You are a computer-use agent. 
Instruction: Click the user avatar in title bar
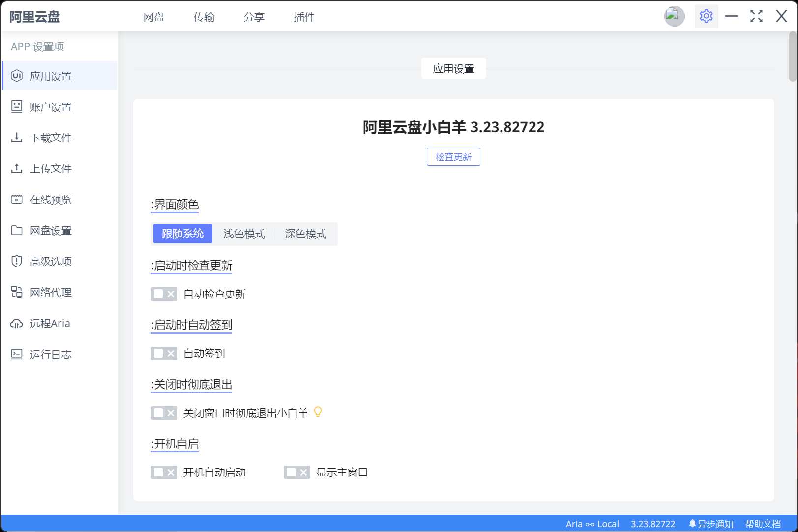point(674,16)
